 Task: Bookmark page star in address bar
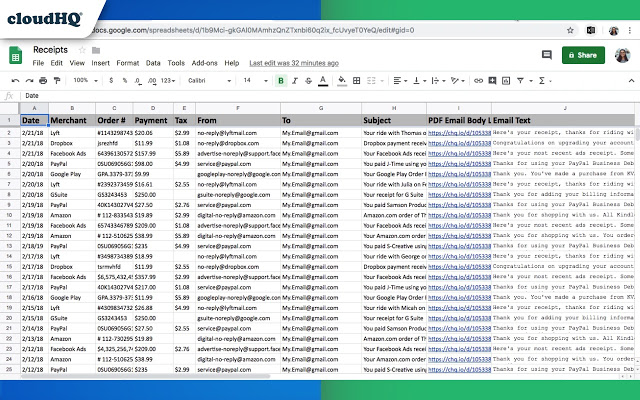click(x=570, y=30)
